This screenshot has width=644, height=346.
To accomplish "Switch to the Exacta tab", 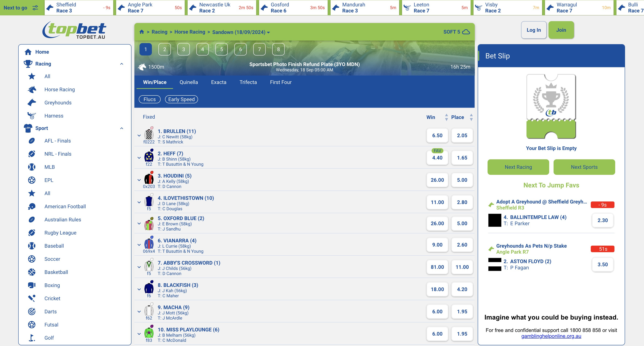I will (219, 82).
